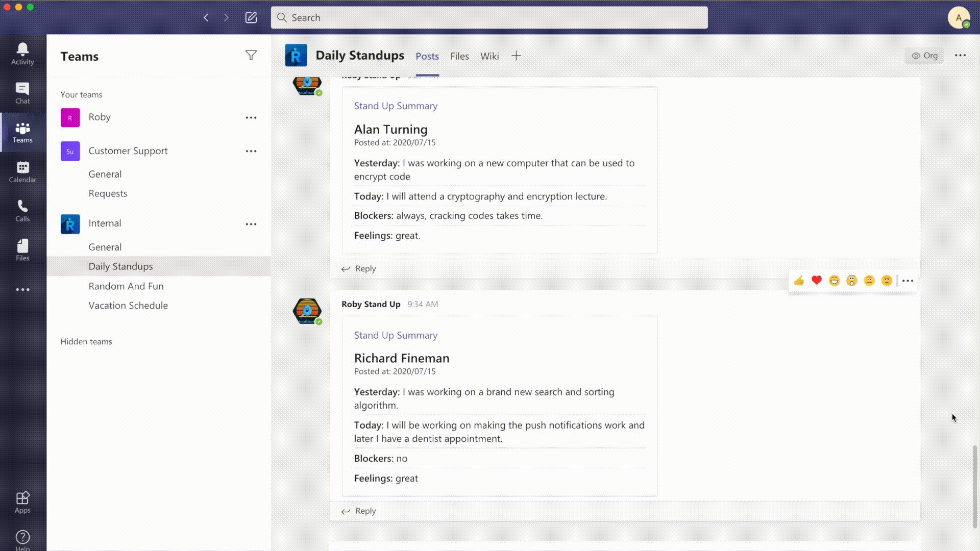React with surprised emoji
980x551 pixels.
pyautogui.click(x=852, y=281)
